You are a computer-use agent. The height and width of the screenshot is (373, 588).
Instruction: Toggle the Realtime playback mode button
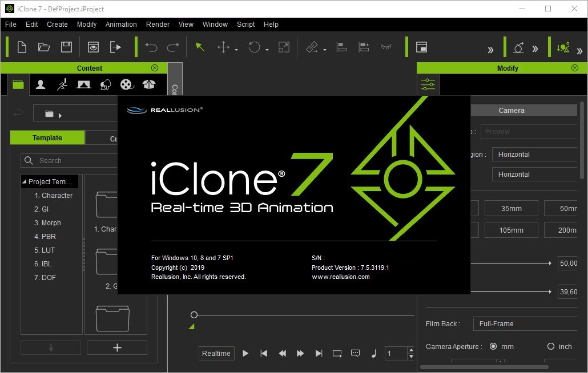[216, 353]
